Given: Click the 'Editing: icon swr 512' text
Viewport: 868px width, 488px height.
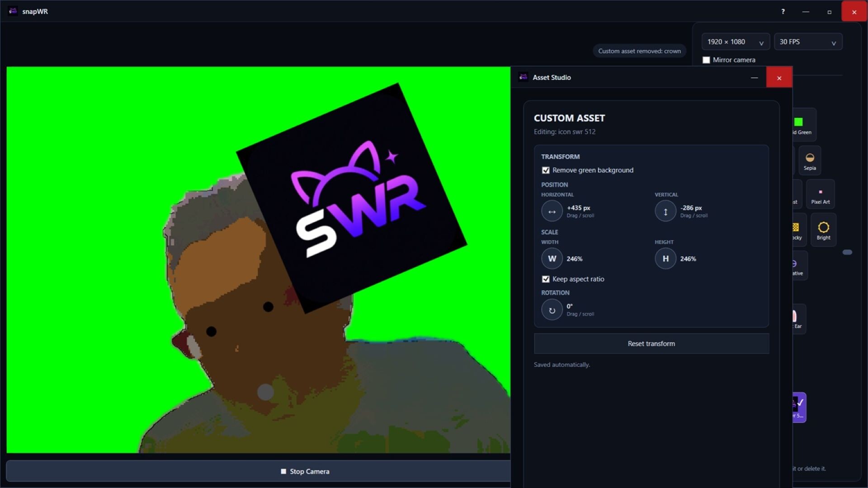Looking at the screenshot, I should tap(564, 132).
